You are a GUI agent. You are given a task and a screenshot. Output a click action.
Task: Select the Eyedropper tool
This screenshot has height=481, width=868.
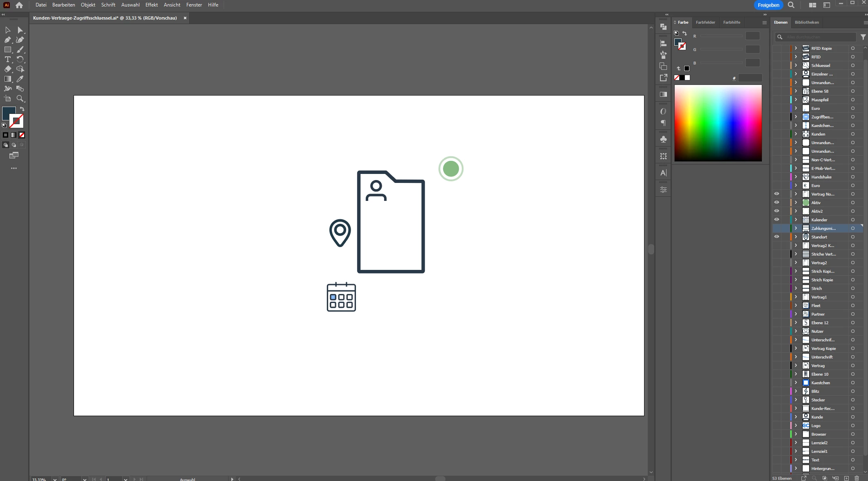[x=20, y=79]
